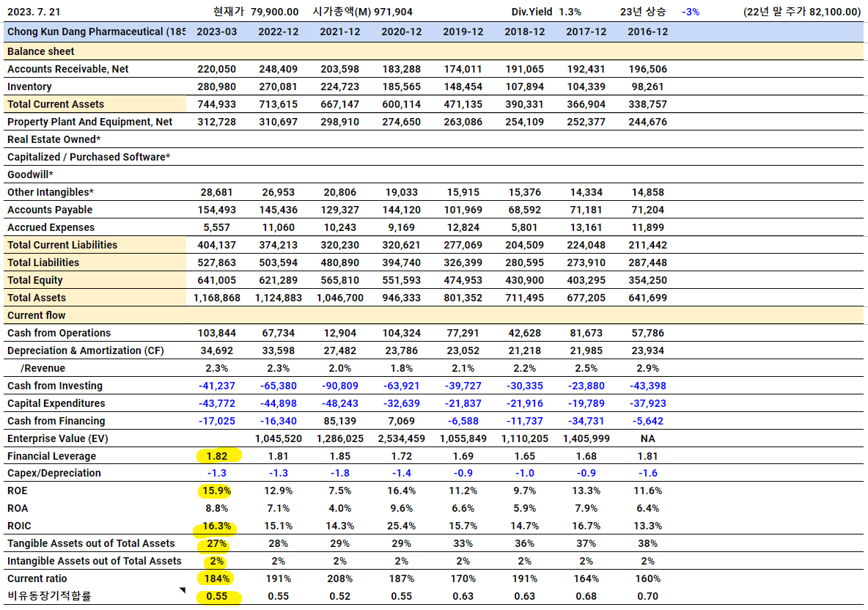
Task: Click Total Liabilities value 527,863
Action: 216,262
